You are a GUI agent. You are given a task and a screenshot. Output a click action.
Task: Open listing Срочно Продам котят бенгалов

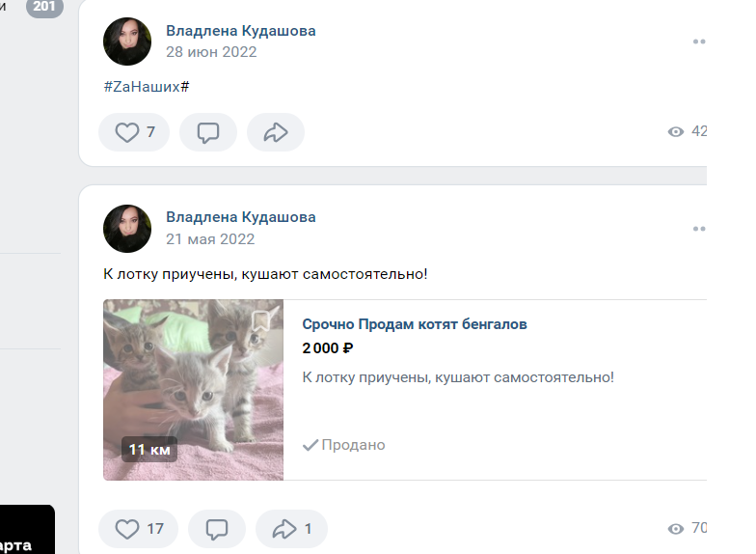(415, 324)
